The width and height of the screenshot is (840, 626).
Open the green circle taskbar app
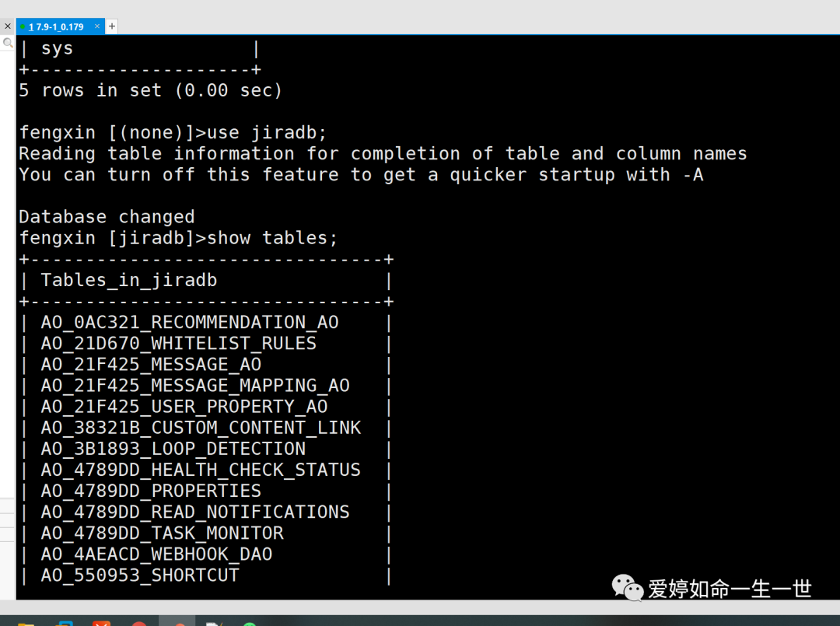pyautogui.click(x=249, y=624)
